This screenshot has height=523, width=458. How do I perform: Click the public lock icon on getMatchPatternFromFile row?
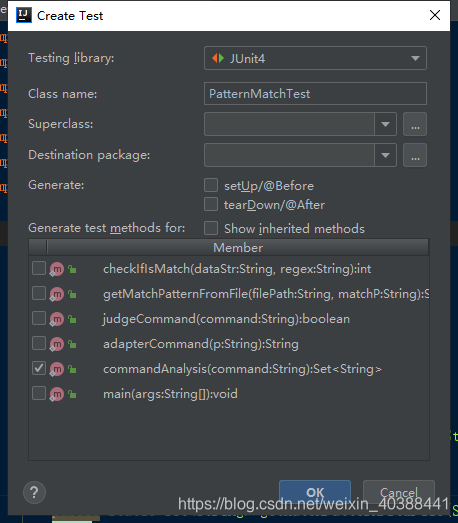[72, 294]
